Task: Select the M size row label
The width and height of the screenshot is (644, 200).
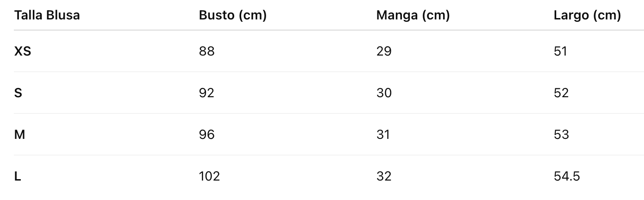Action: pyautogui.click(x=19, y=135)
